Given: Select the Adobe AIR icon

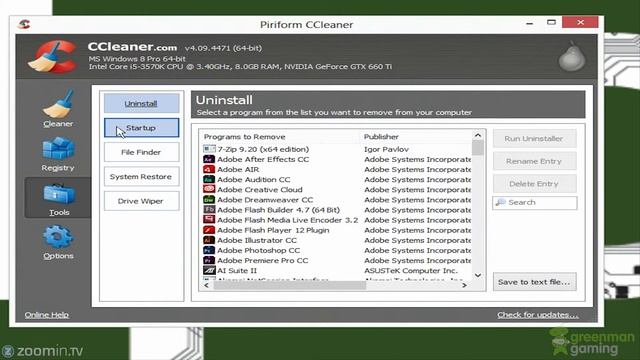Looking at the screenshot, I should point(209,169).
